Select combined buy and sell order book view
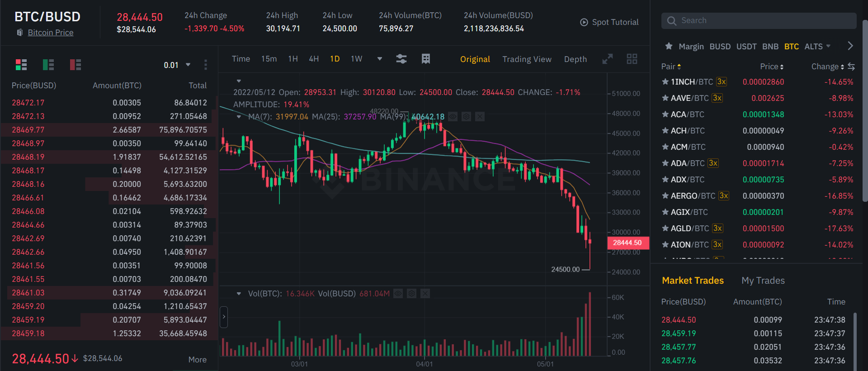868x371 pixels. (21, 65)
